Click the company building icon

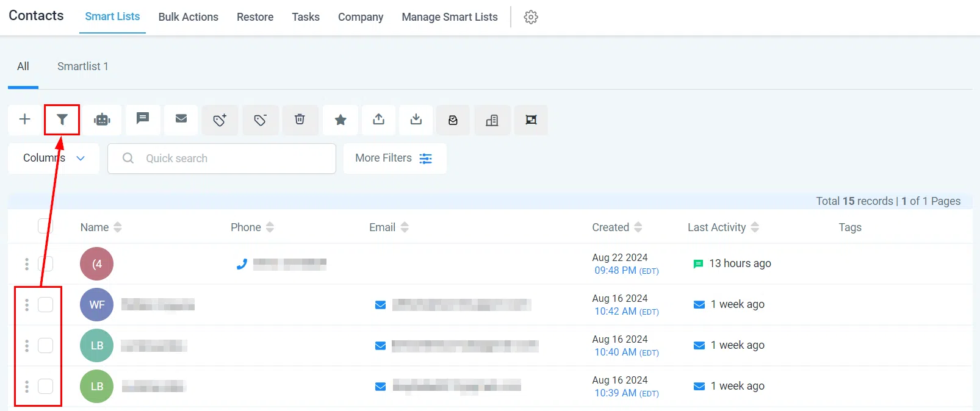tap(492, 120)
